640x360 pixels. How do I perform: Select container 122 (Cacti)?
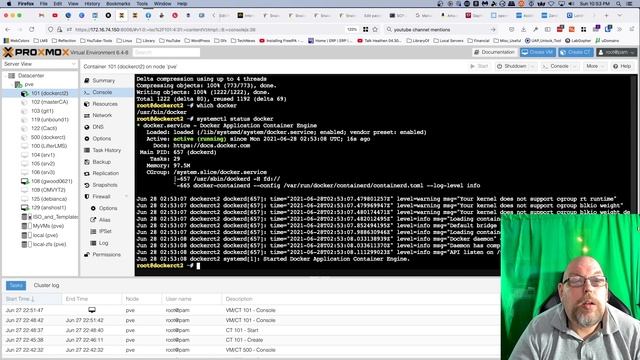pos(44,128)
